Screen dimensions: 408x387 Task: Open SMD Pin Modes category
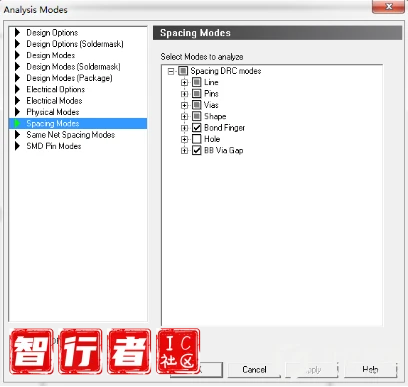[54, 146]
